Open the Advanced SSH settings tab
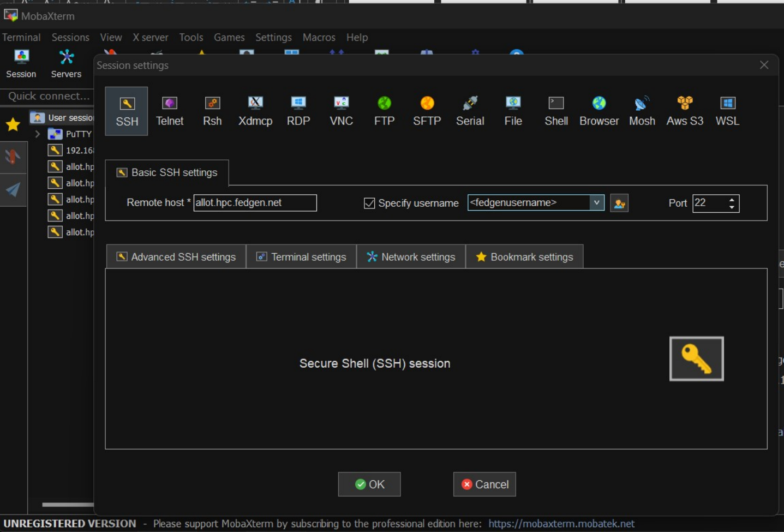This screenshot has width=784, height=532. click(176, 257)
